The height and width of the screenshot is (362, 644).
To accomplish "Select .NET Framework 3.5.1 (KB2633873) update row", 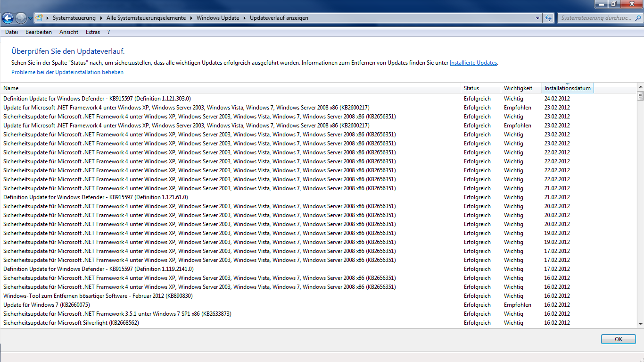I will tap(318, 314).
